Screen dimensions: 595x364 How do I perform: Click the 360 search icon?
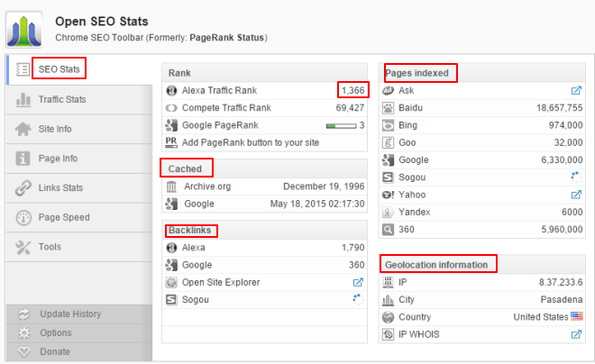(388, 230)
